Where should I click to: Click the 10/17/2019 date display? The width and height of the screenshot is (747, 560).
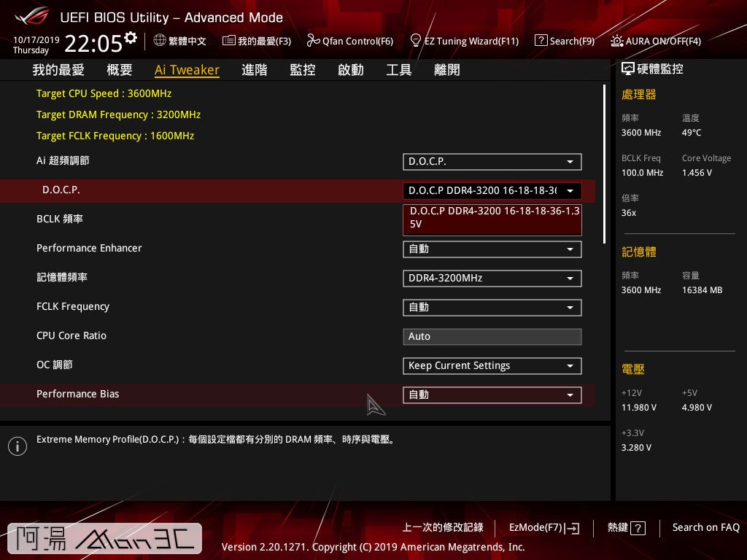[36, 40]
